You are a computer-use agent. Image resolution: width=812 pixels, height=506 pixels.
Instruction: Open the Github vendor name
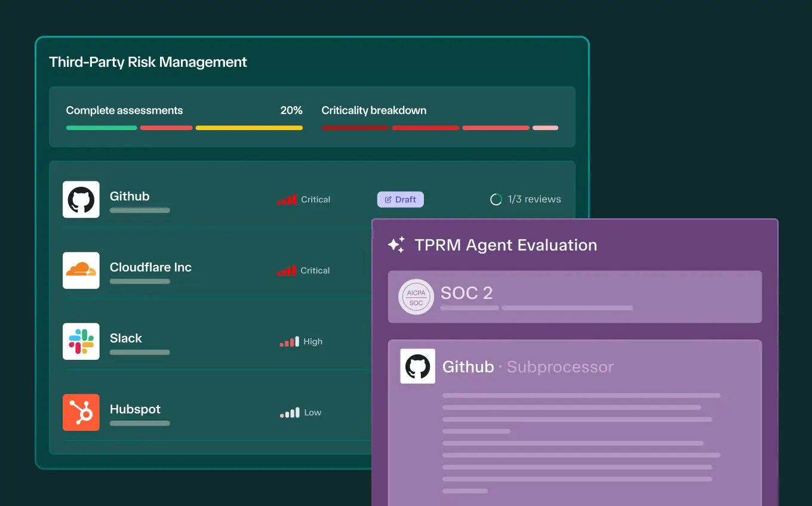pos(130,196)
